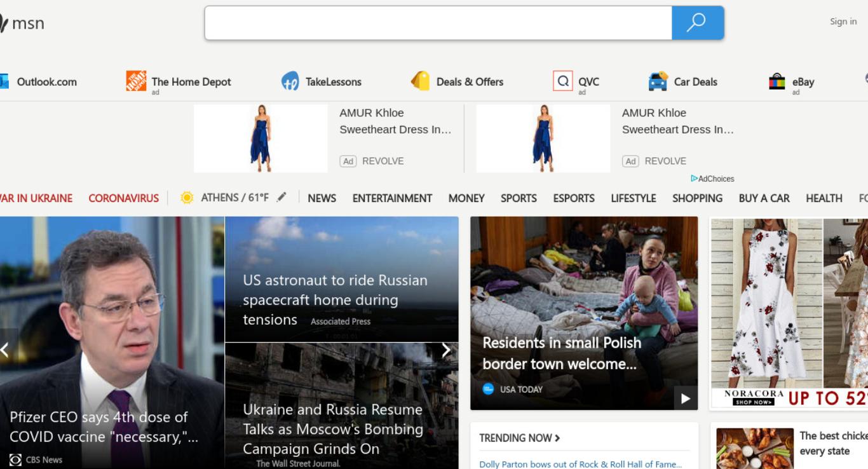Click the TakeLessons icon

[x=290, y=81]
